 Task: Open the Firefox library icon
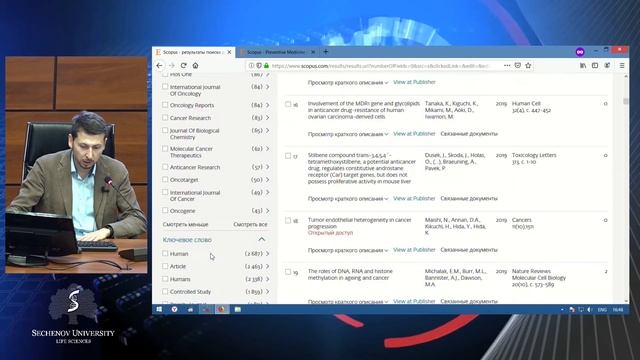click(583, 65)
